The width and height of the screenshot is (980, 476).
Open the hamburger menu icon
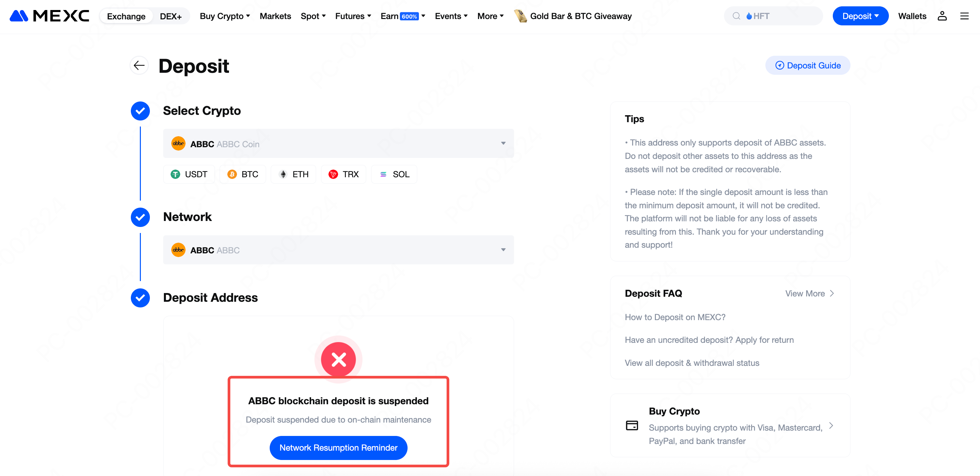(964, 16)
